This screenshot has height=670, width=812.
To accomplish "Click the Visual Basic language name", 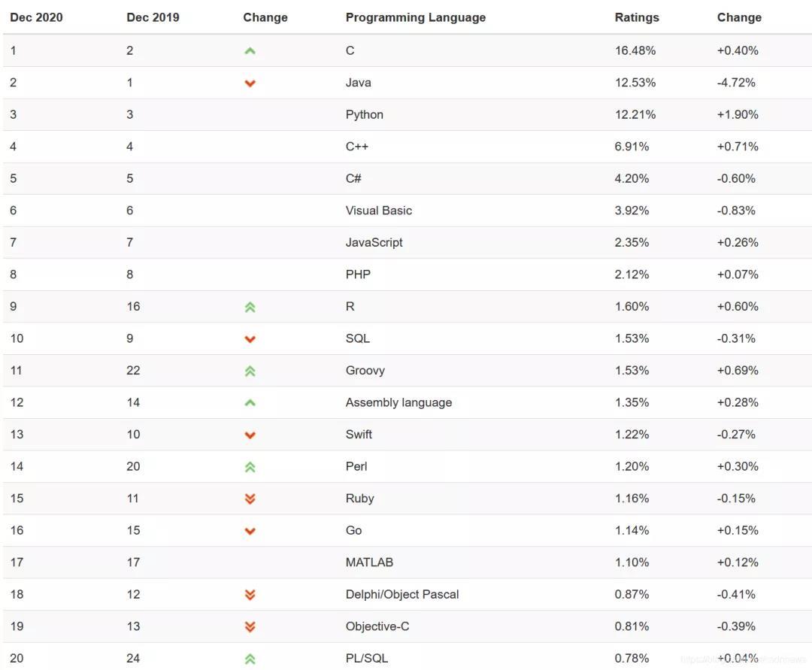I will (x=378, y=211).
